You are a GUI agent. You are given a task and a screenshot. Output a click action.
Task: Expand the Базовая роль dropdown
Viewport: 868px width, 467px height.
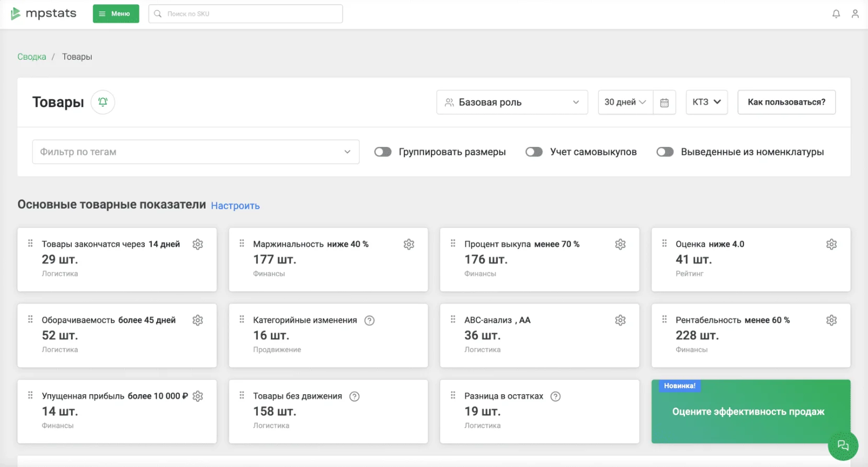(x=512, y=102)
